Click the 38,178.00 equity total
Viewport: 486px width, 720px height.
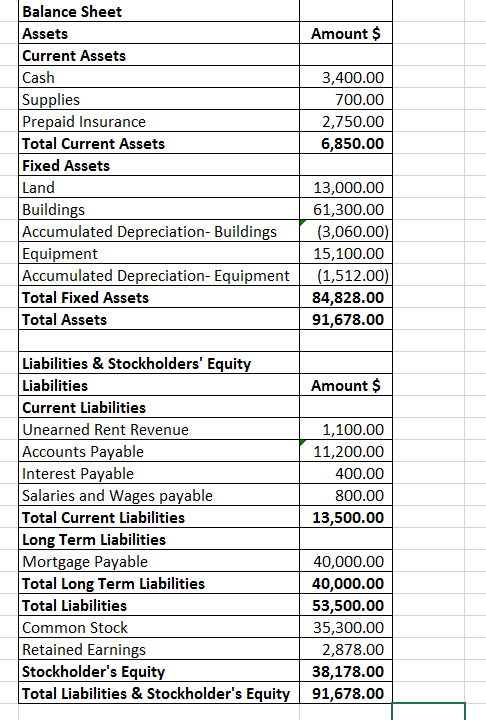point(346,671)
